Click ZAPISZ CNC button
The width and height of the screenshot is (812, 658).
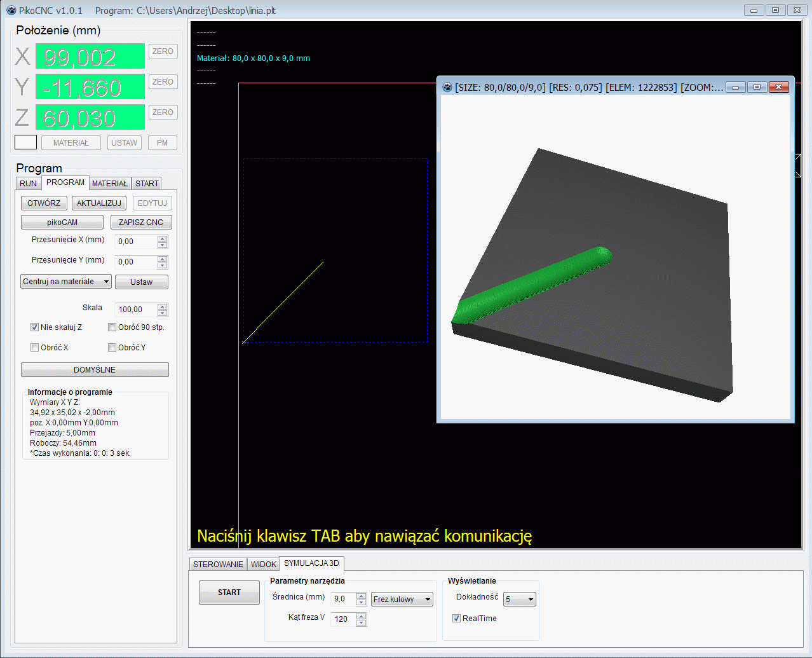click(x=141, y=223)
